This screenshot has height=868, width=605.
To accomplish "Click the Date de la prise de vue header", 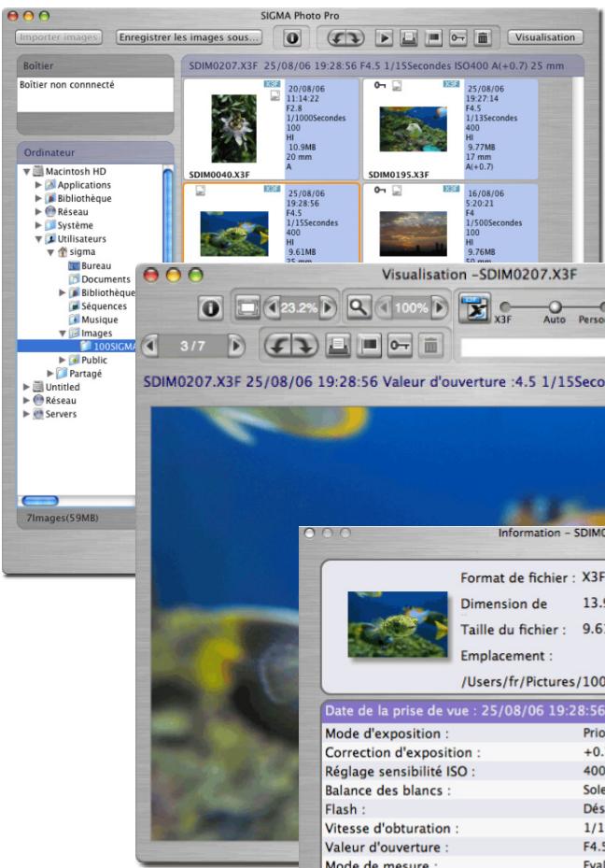I will pyautogui.click(x=465, y=711).
